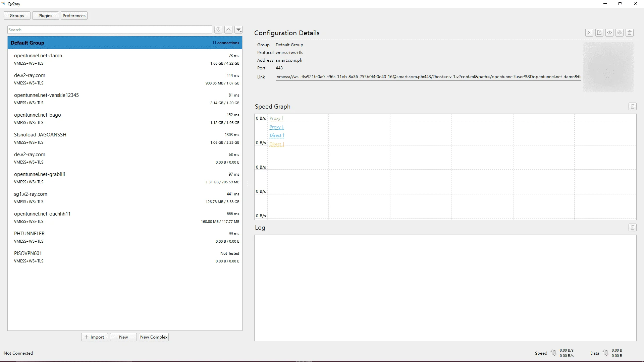644x362 pixels.
Task: Select connection opentunnel.net-damn
Action: pos(125,59)
